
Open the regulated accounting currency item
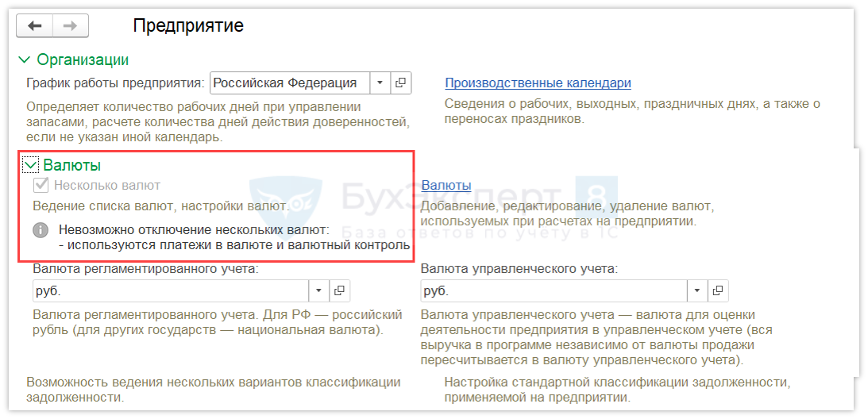pyautogui.click(x=340, y=290)
